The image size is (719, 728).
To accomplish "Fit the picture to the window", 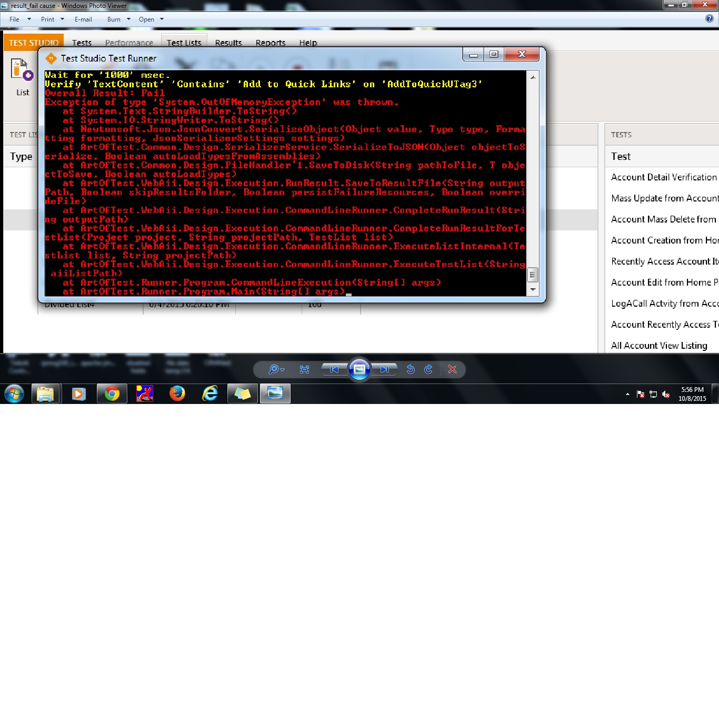I will coord(304,370).
